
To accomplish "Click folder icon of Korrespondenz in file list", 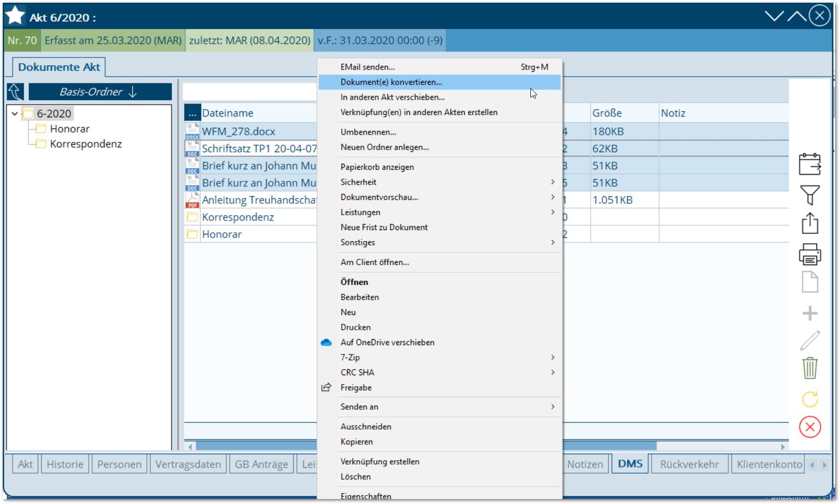I will tap(192, 217).
